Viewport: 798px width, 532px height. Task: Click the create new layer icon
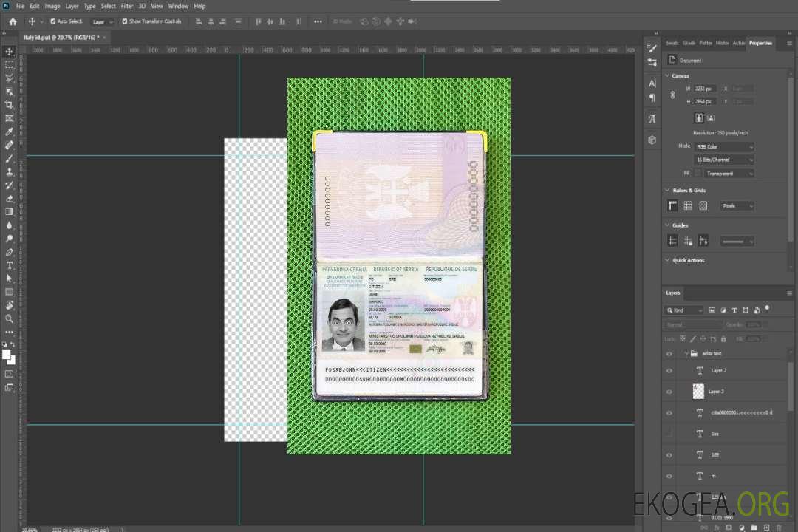click(766, 528)
